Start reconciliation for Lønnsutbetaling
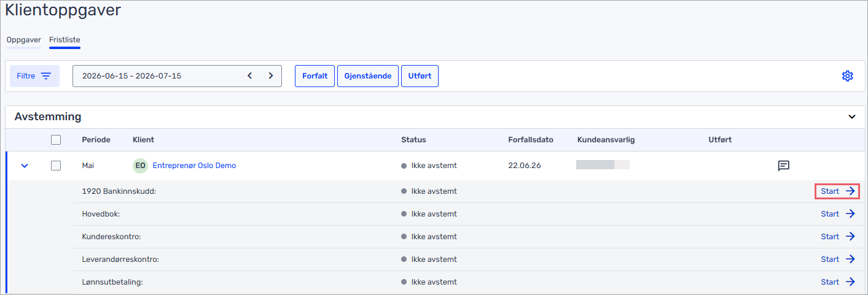868x295 pixels. [837, 282]
